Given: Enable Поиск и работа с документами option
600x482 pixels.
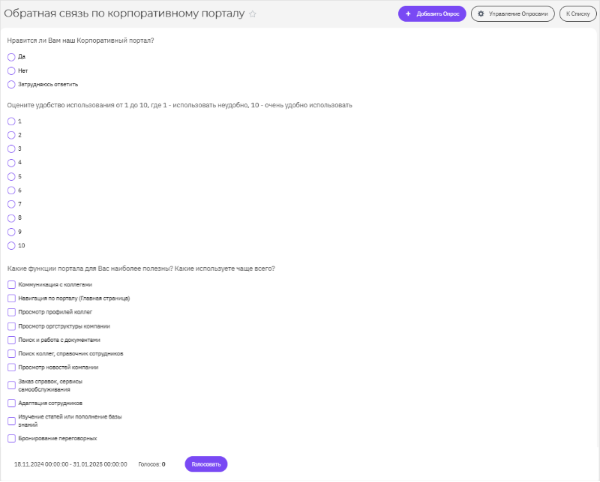Looking at the screenshot, I should 11,340.
